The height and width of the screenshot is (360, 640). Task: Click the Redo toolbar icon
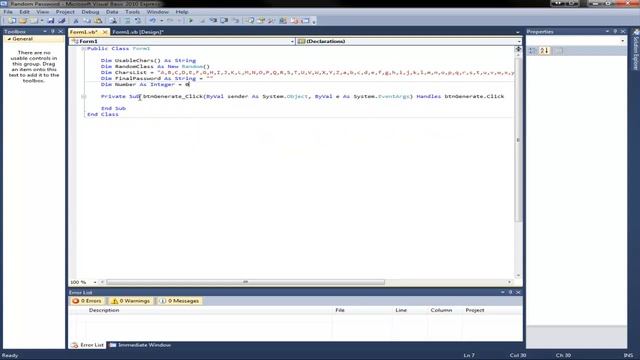(170, 20)
